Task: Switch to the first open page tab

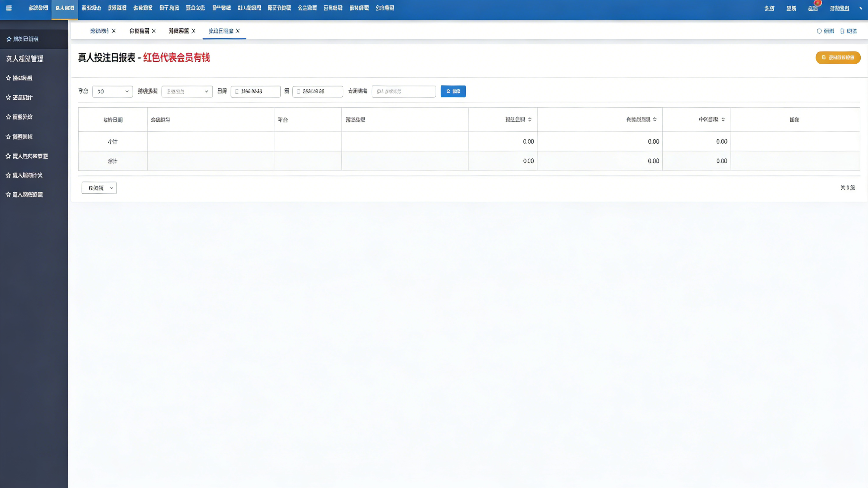Action: (99, 31)
